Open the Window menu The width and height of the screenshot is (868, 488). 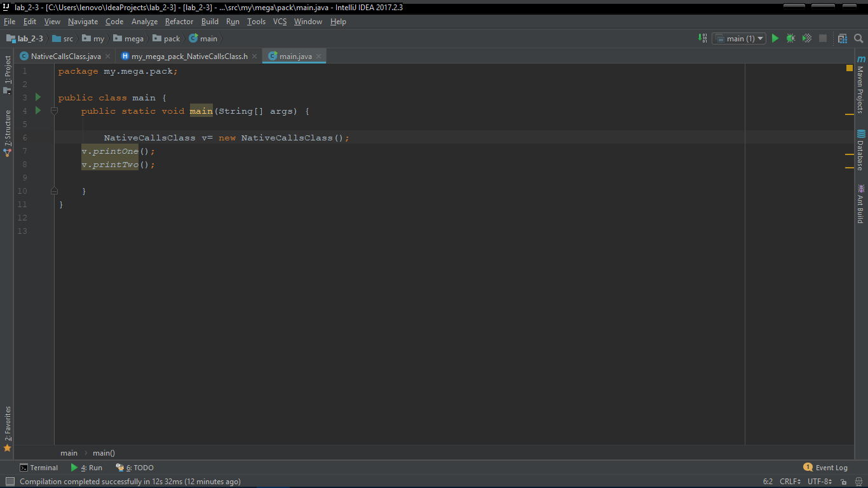[x=308, y=22]
